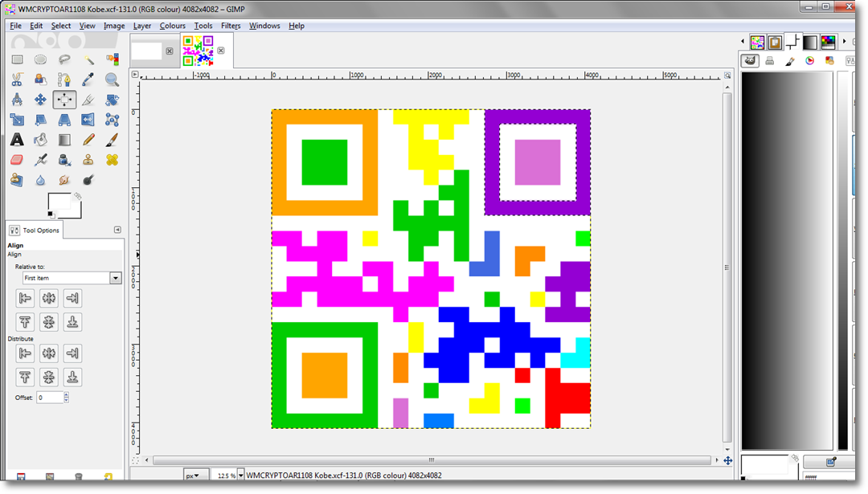
Task: Select the Rectangle Select tool
Action: (17, 59)
